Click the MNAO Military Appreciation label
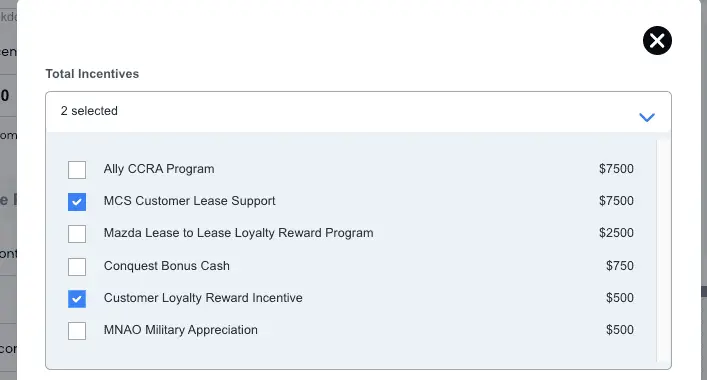 point(180,330)
